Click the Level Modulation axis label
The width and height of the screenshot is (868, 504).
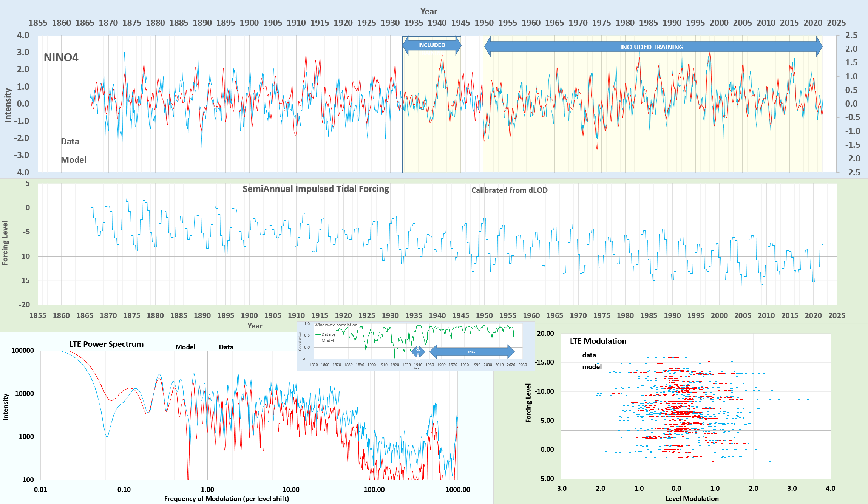pyautogui.click(x=692, y=499)
